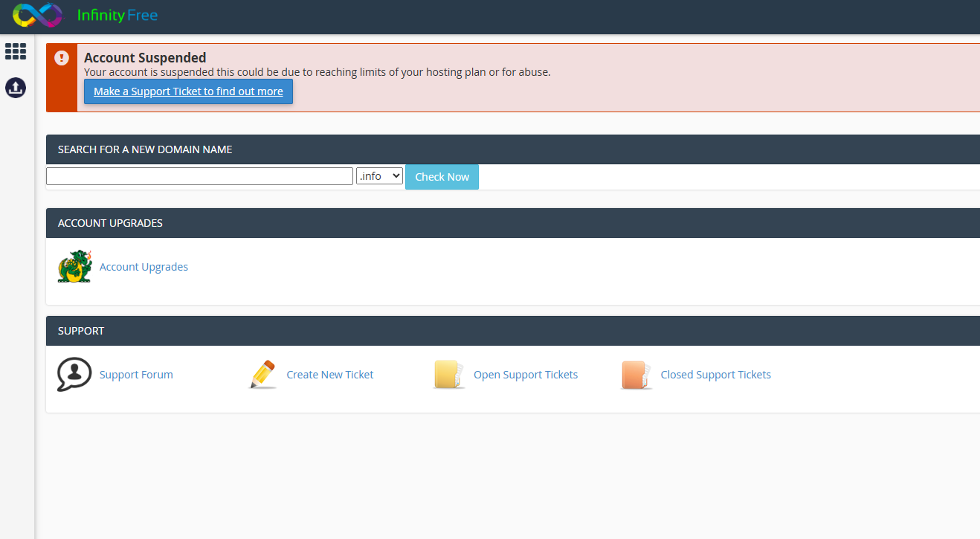980x539 pixels.
Task: Go to the Support Forum link
Action: (x=136, y=375)
